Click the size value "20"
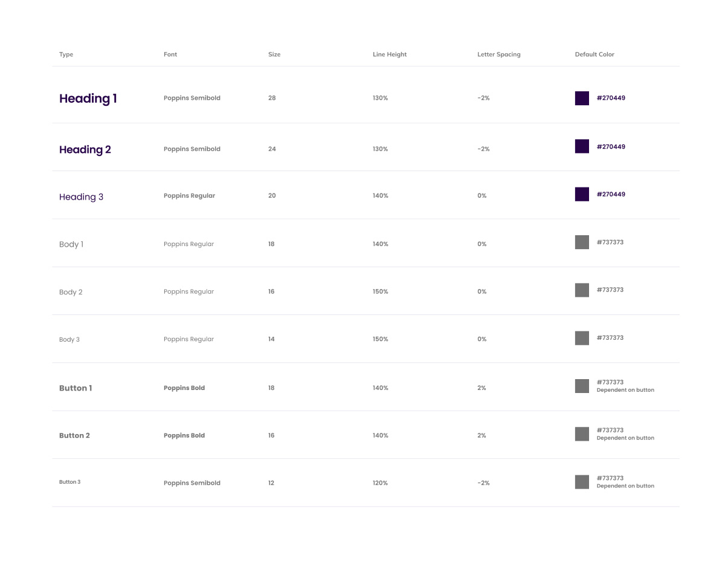 pos(272,196)
